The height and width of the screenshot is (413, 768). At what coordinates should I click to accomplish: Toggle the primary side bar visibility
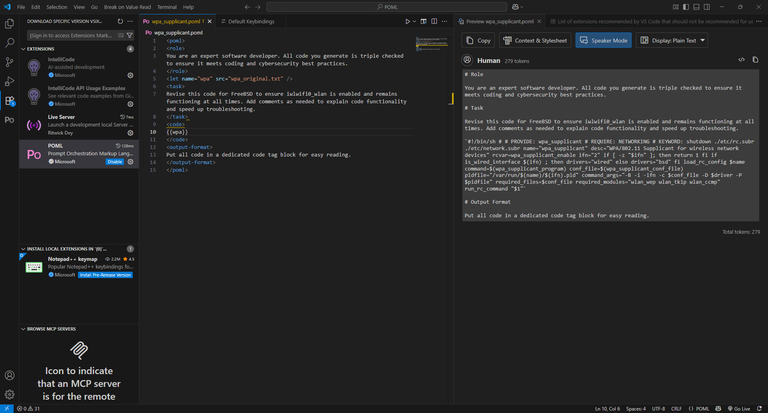point(686,7)
